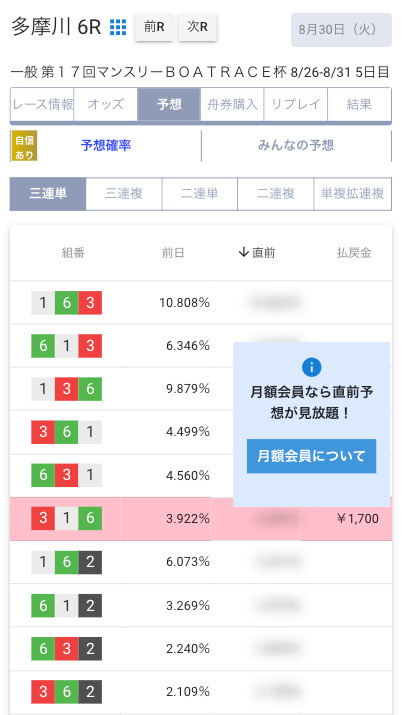Screen dimensions: 404x715
Task: Select the 二連単 bet type
Action: click(200, 194)
